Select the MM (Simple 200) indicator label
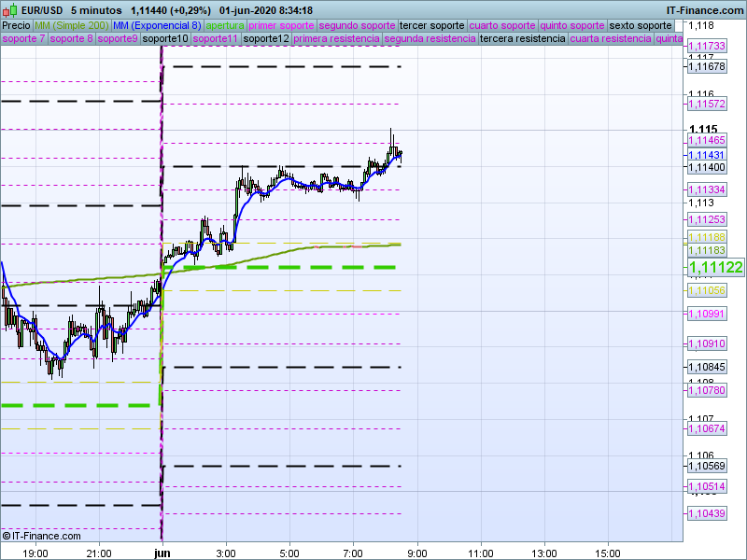Viewport: 747px width, 560px height. (72, 26)
